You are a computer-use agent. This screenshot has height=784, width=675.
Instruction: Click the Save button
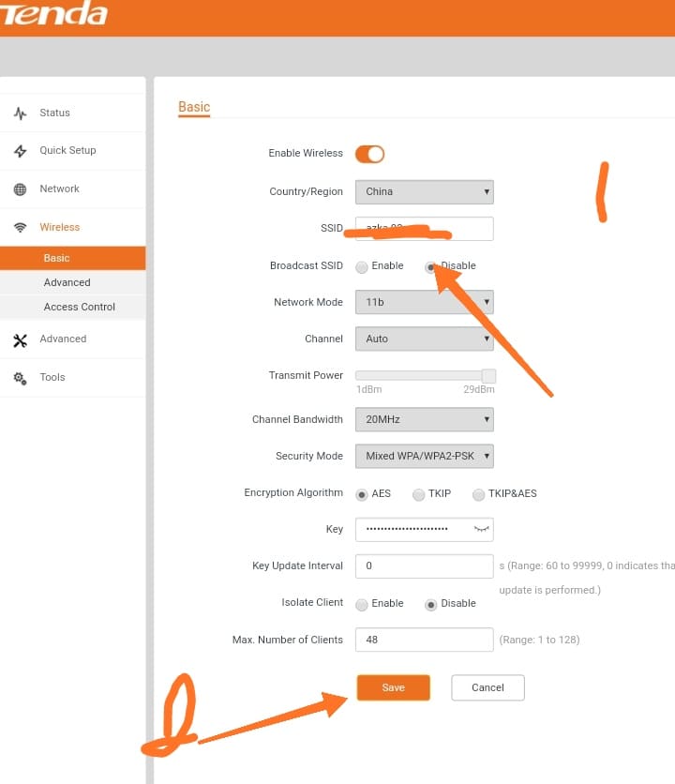coord(394,687)
